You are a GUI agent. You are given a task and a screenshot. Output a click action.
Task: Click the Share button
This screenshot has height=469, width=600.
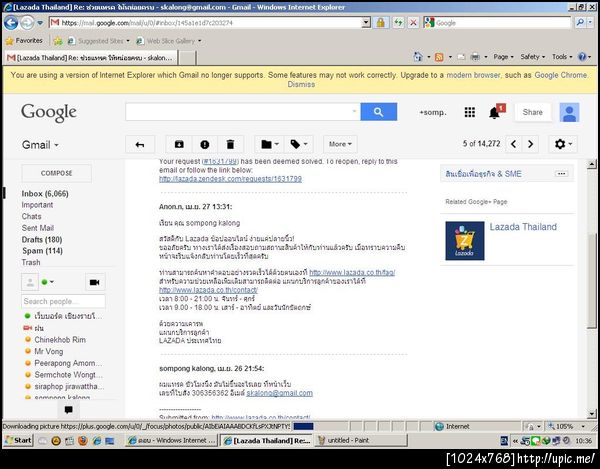[533, 112]
